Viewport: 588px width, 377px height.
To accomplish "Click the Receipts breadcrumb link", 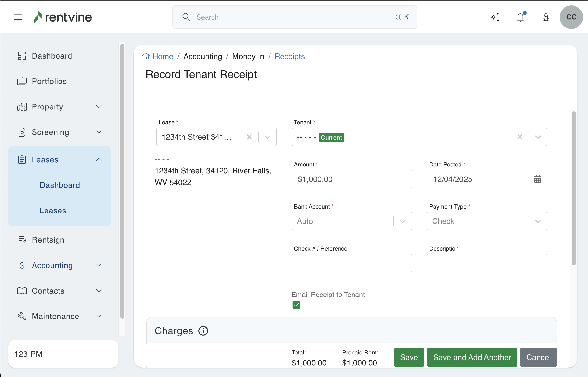I will [x=289, y=56].
